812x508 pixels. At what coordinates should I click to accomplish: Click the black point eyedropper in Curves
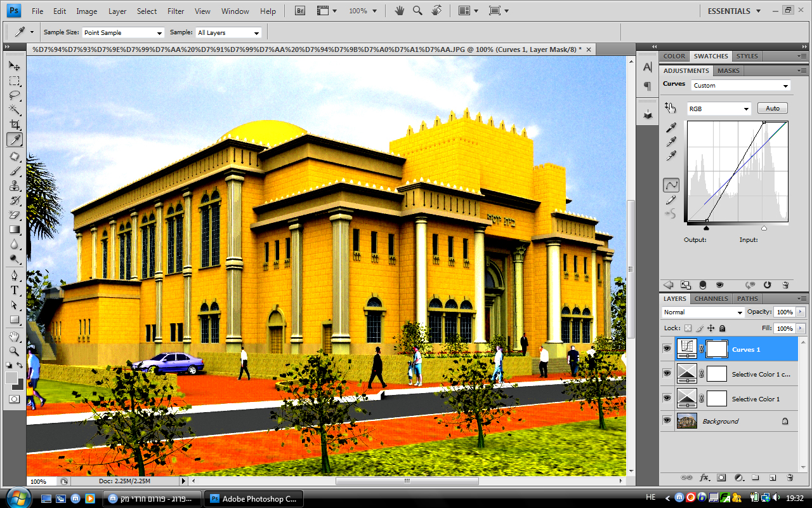point(671,128)
